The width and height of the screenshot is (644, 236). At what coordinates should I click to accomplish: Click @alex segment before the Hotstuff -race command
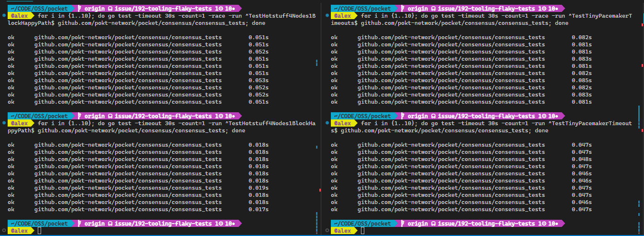click(20, 16)
